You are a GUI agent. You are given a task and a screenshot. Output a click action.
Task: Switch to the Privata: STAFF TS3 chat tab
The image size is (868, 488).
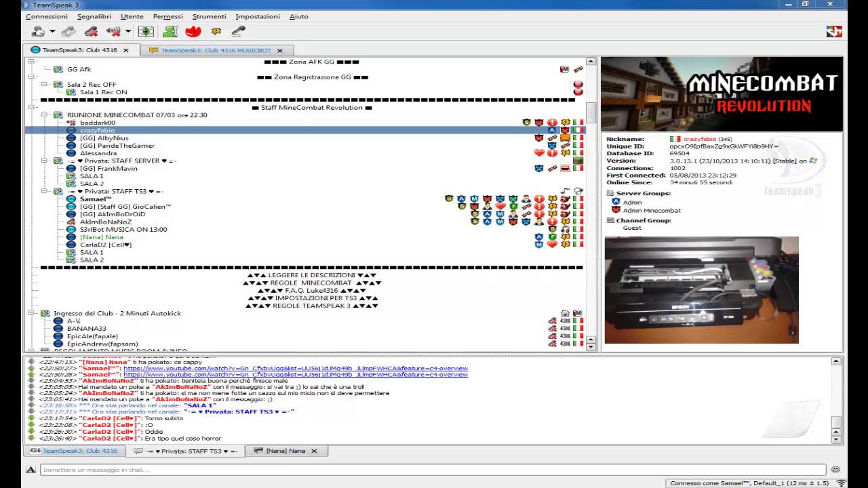point(185,451)
